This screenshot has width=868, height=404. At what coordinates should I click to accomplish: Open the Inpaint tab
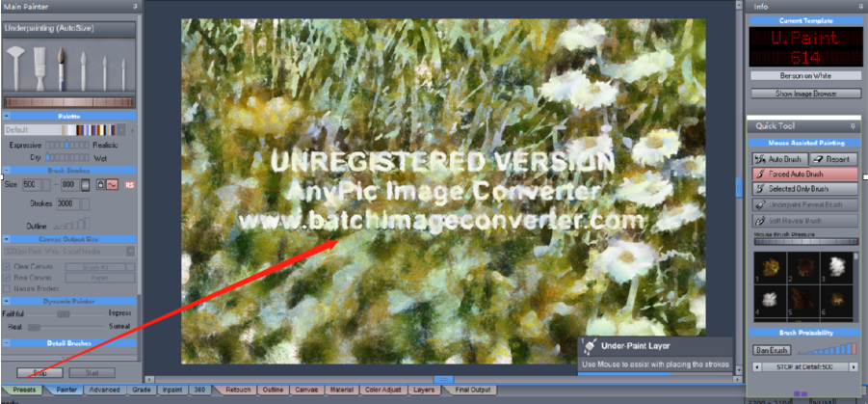(172, 390)
